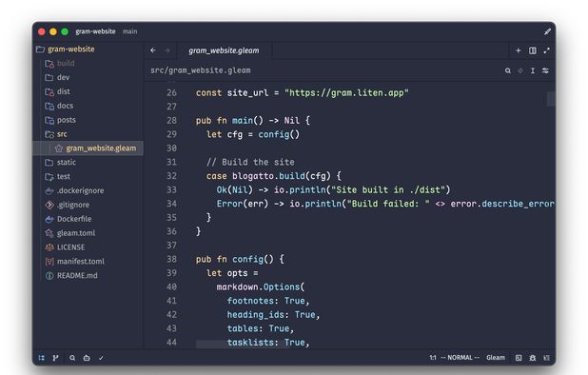Image resolution: width=588 pixels, height=375 pixels.
Task: Go forward with the right arrow
Action: point(167,50)
